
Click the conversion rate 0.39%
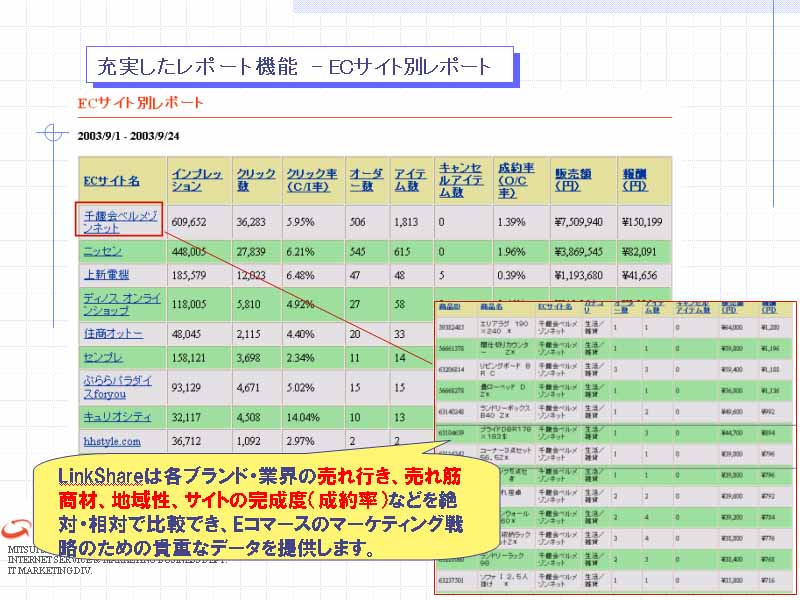point(511,275)
